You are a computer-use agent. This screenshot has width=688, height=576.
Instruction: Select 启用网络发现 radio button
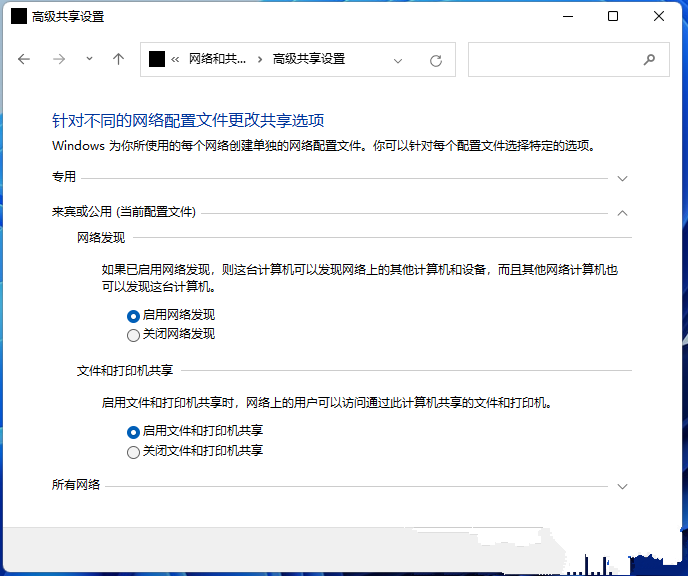click(133, 316)
